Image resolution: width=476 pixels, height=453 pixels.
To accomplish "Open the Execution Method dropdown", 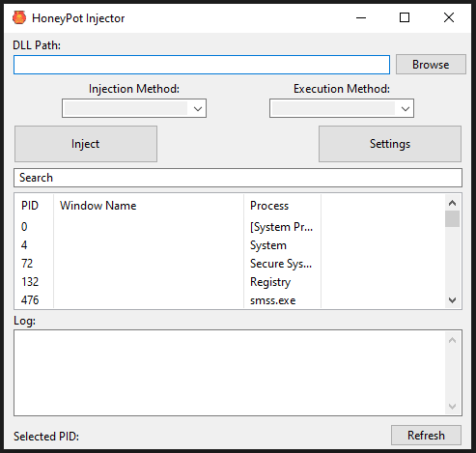I will pyautogui.click(x=342, y=108).
